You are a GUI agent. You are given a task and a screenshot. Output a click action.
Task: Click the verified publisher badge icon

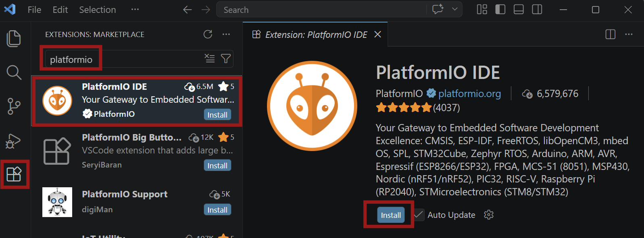click(x=431, y=93)
